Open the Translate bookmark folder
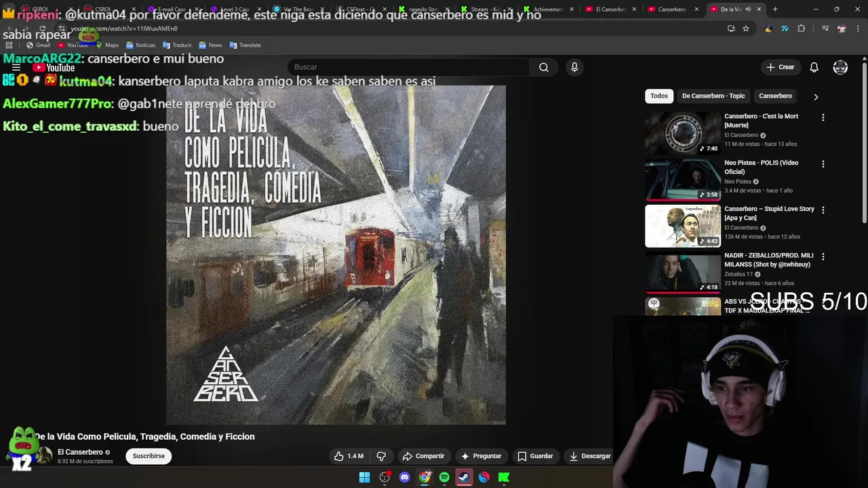Image resolution: width=868 pixels, height=488 pixels. click(245, 45)
